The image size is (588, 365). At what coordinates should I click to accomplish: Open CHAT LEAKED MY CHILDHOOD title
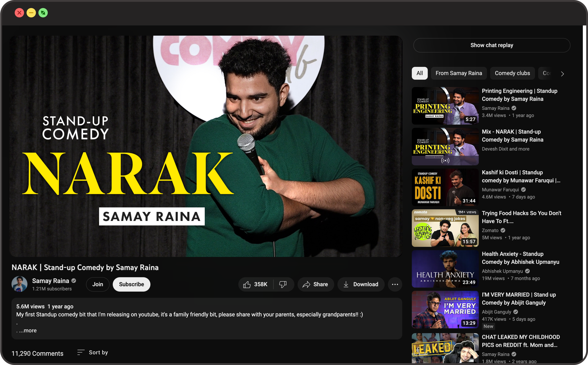tap(521, 341)
